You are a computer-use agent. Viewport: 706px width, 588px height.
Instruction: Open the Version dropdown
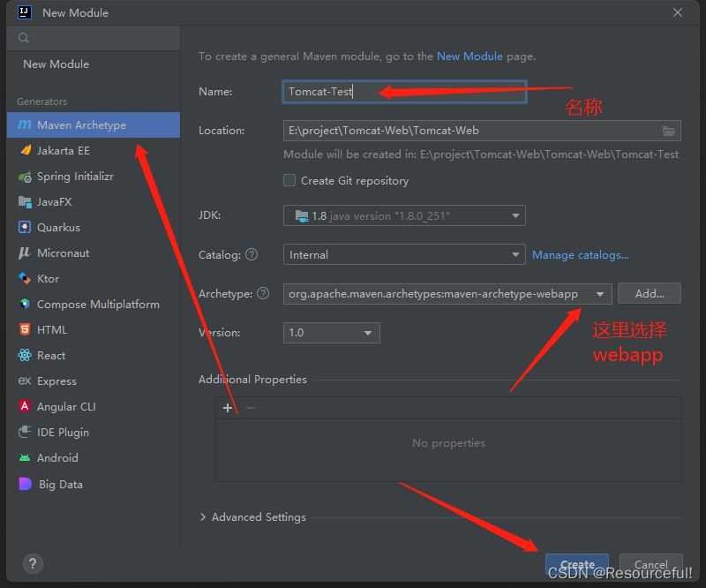332,333
